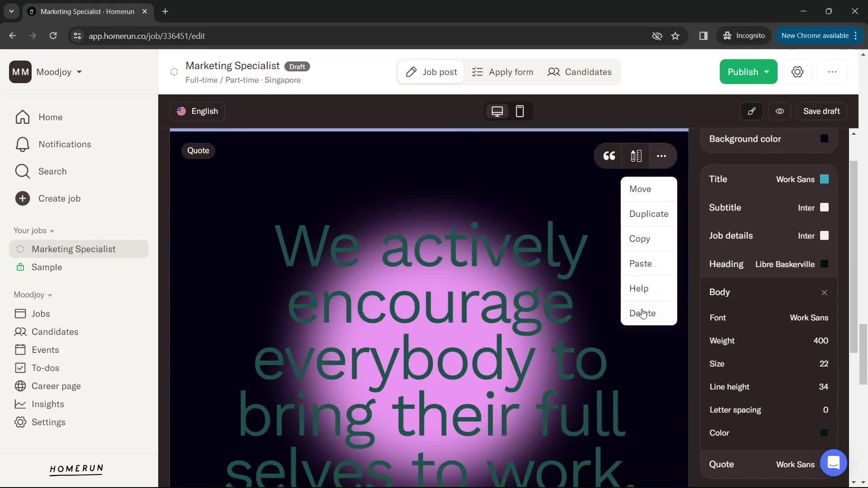The image size is (868, 488).
Task: Click the more options ellipsis icon
Action: coord(661,156)
